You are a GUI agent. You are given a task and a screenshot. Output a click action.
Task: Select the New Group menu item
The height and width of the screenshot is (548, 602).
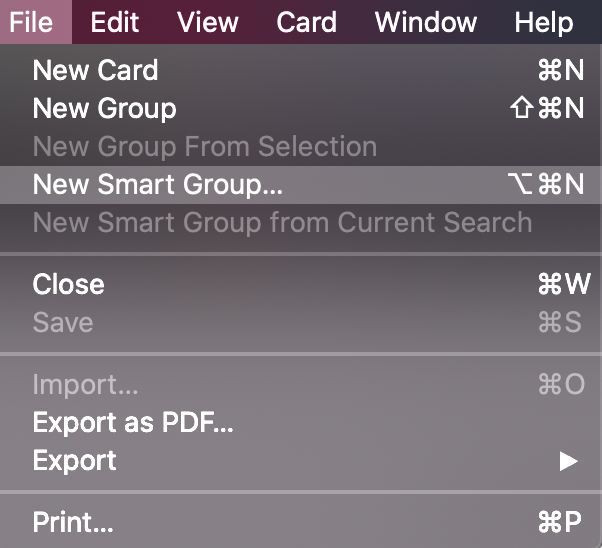pos(105,108)
